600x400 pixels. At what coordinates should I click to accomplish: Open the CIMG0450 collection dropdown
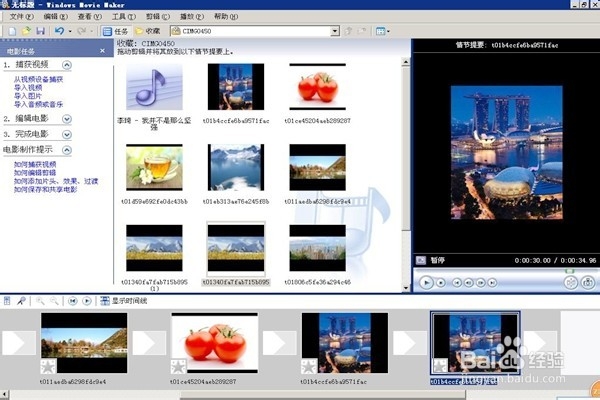335,31
